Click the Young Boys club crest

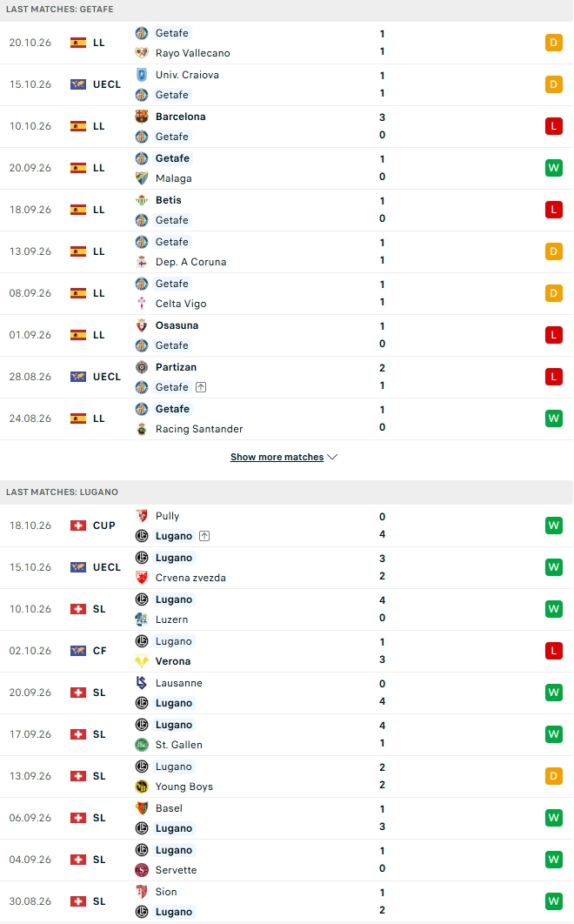pos(142,787)
